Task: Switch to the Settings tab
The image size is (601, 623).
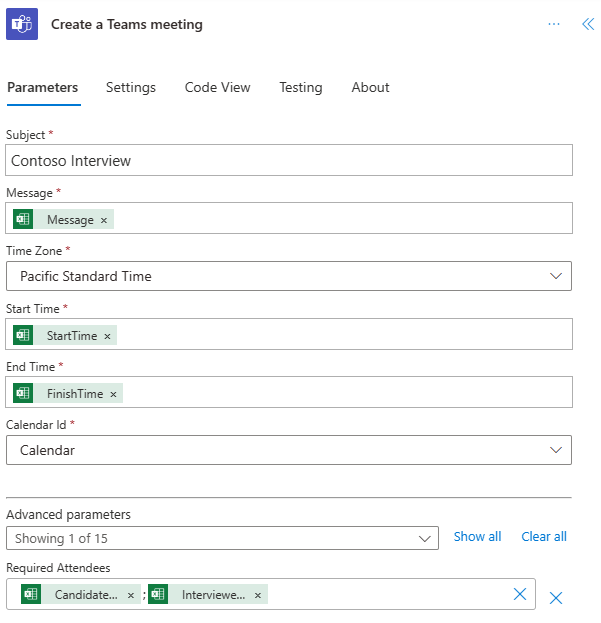Action: coord(131,87)
